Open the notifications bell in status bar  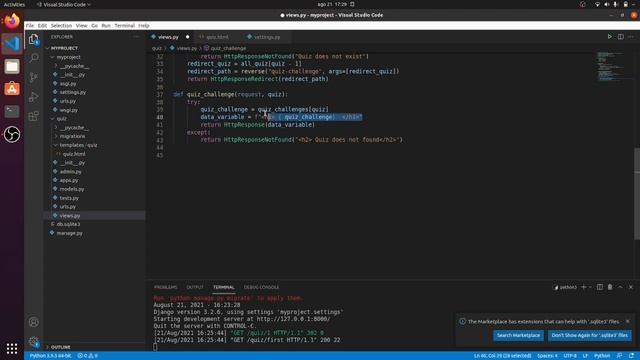(631, 356)
